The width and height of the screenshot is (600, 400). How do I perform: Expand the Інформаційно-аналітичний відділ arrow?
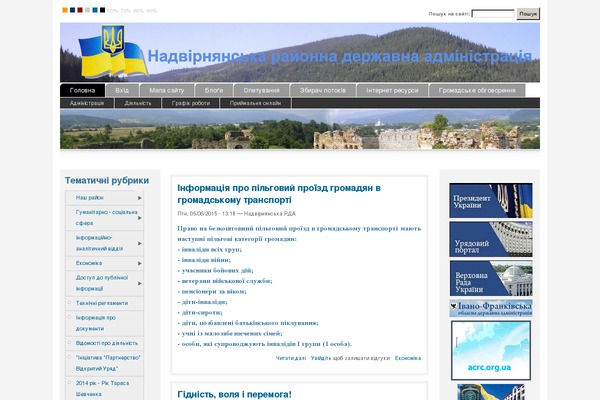pyautogui.click(x=140, y=243)
